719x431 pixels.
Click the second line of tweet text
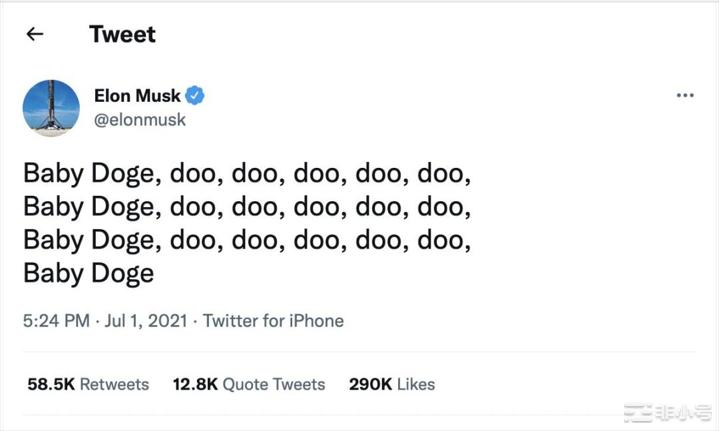pyautogui.click(x=247, y=208)
